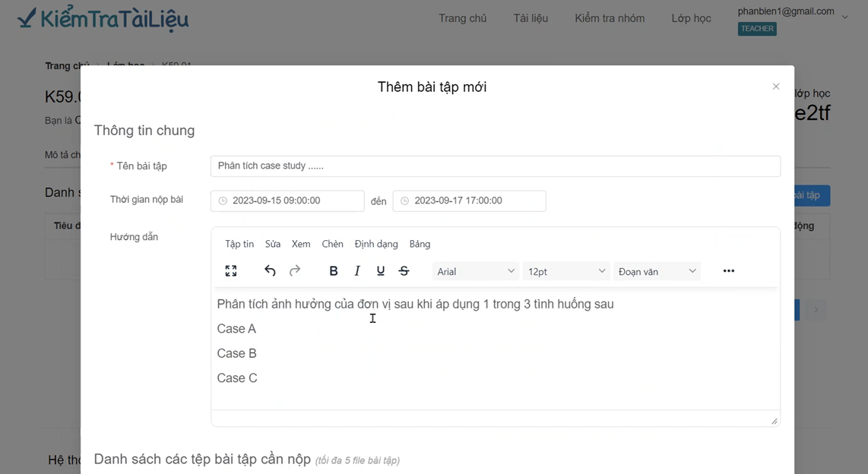868x474 pixels.
Task: Click the clock icon in end time field
Action: pyautogui.click(x=404, y=201)
